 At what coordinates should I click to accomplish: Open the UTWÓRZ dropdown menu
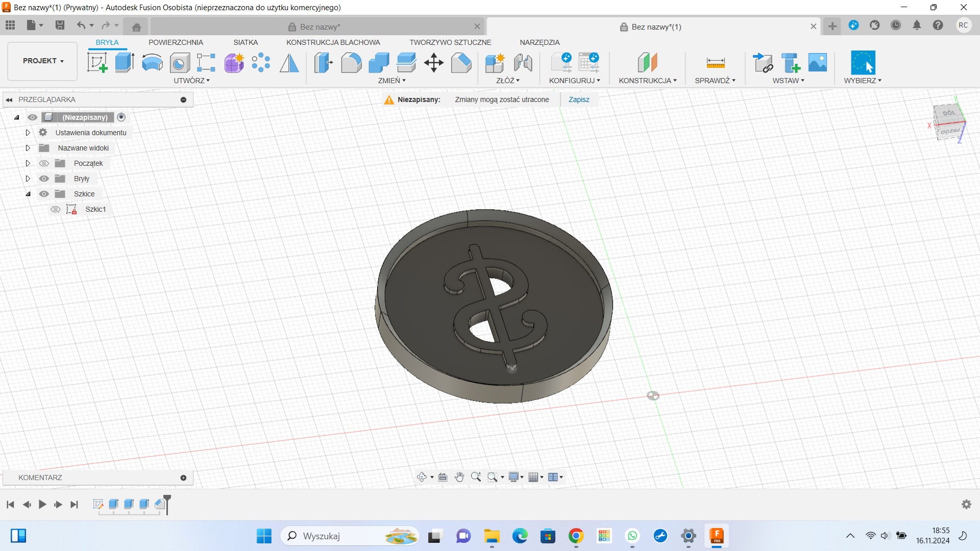(192, 81)
